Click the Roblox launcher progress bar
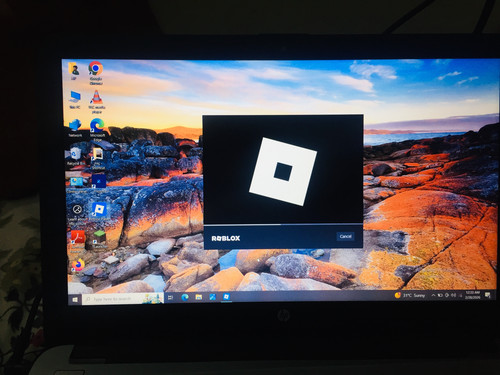 coord(283,224)
